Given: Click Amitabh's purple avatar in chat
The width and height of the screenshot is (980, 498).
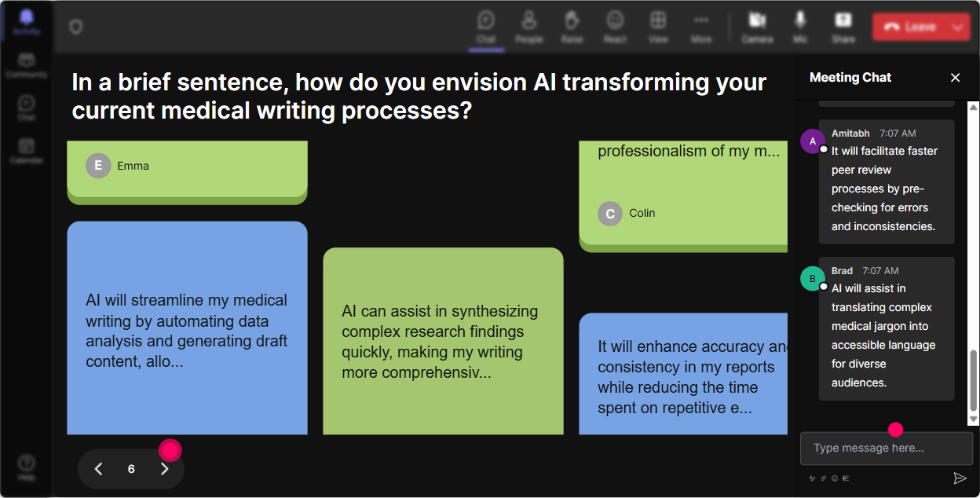Looking at the screenshot, I should point(813,141).
